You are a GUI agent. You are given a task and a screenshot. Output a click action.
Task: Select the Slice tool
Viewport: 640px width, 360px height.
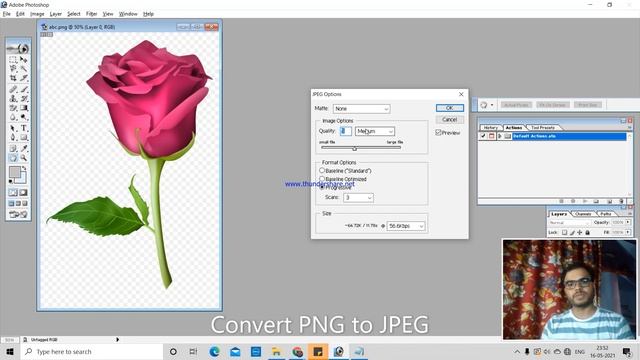(24, 78)
